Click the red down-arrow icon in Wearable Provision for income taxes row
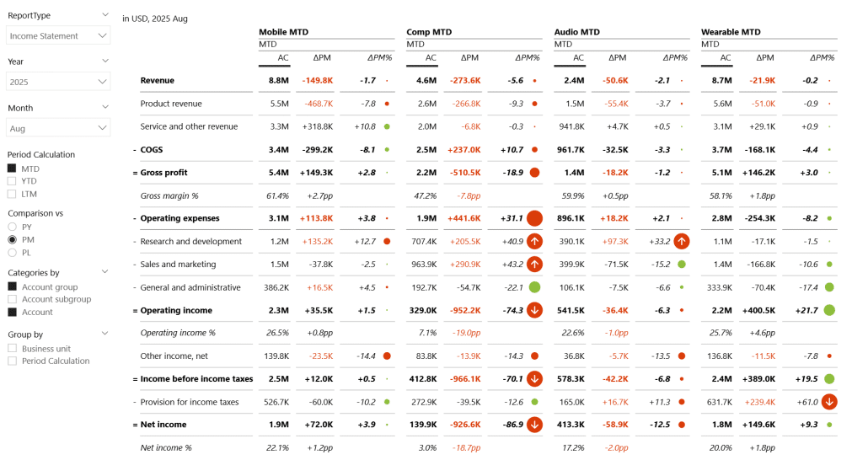This screenshot has height=460, width=868. [x=829, y=402]
